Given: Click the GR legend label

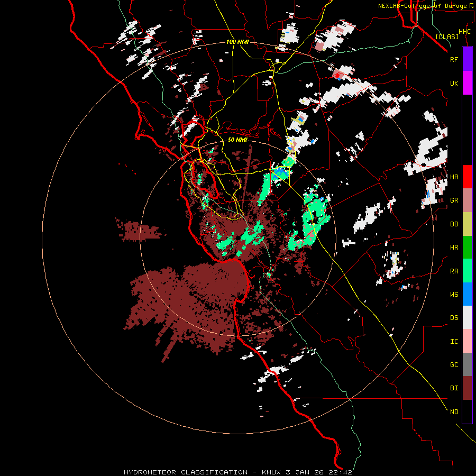Looking at the screenshot, I should click(454, 200).
